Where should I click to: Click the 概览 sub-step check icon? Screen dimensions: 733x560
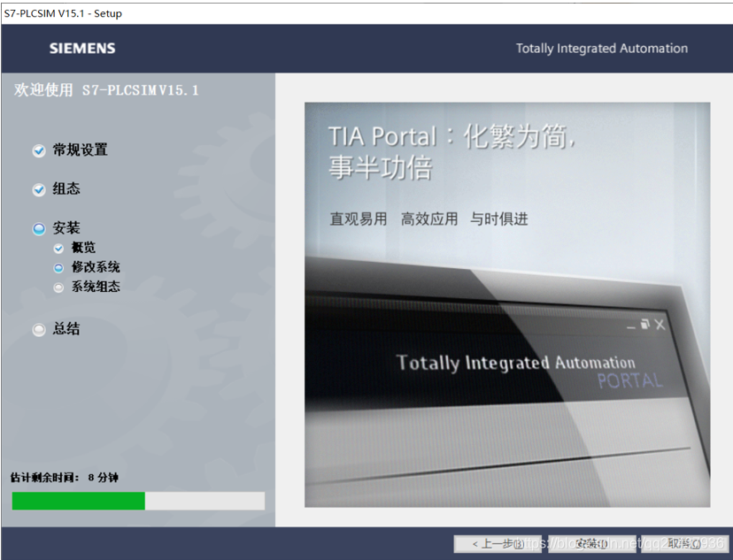[x=58, y=248]
